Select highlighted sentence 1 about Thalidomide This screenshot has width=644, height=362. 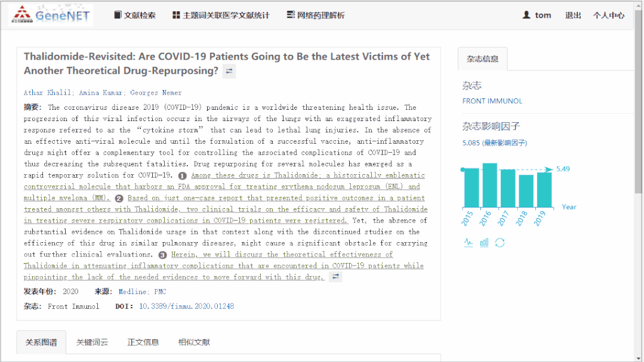pyautogui.click(x=224, y=186)
